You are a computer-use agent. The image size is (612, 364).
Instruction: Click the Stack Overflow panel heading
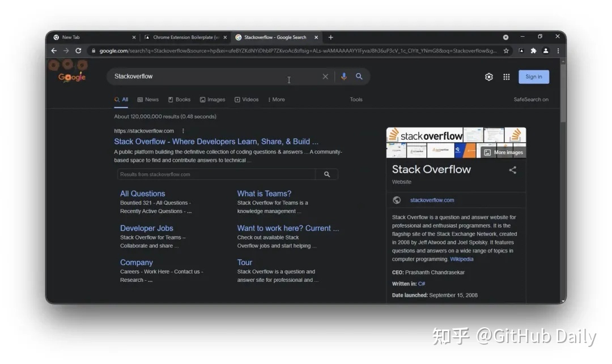[x=431, y=169]
